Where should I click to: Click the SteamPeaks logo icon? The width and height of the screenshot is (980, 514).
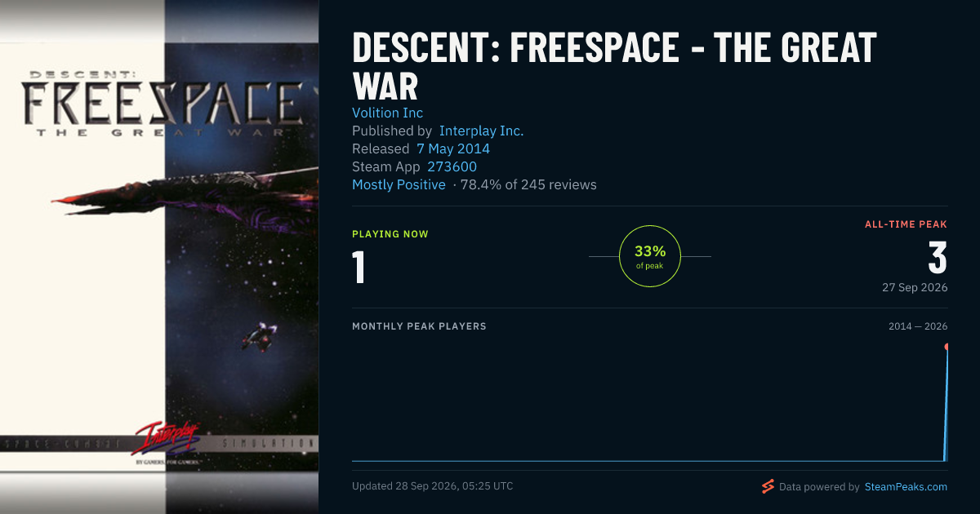[x=768, y=487]
